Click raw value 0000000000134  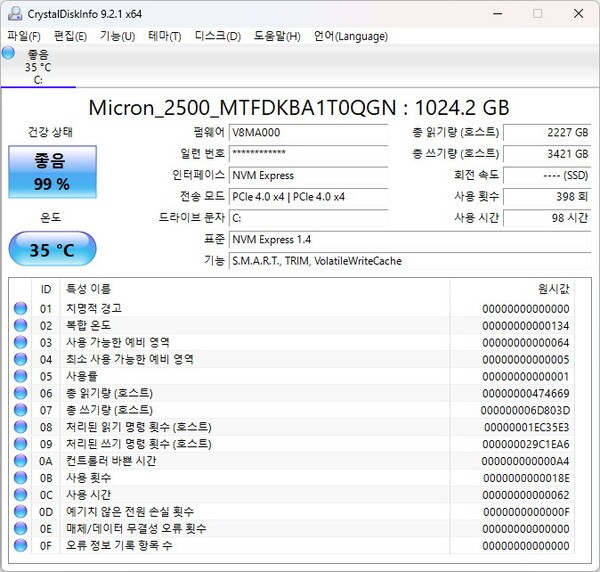coord(526,326)
